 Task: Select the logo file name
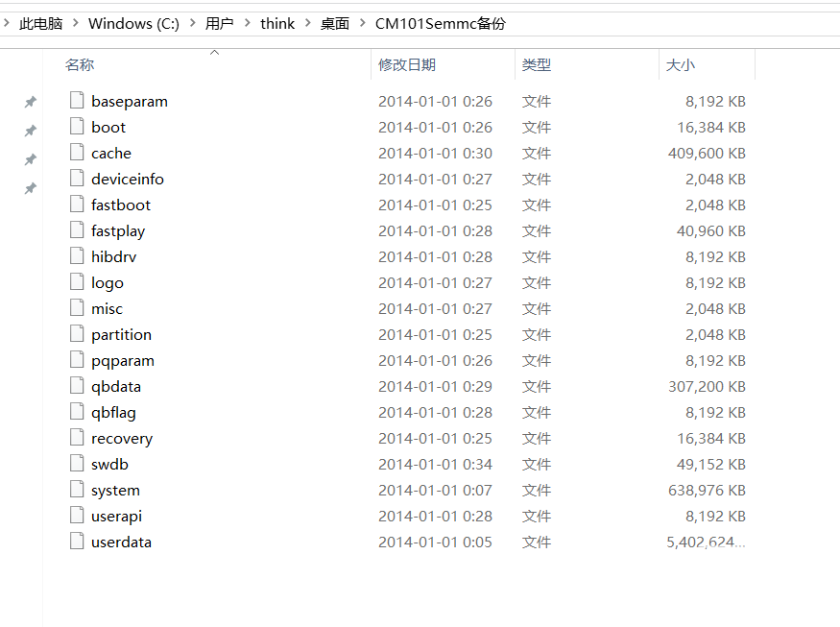point(108,283)
